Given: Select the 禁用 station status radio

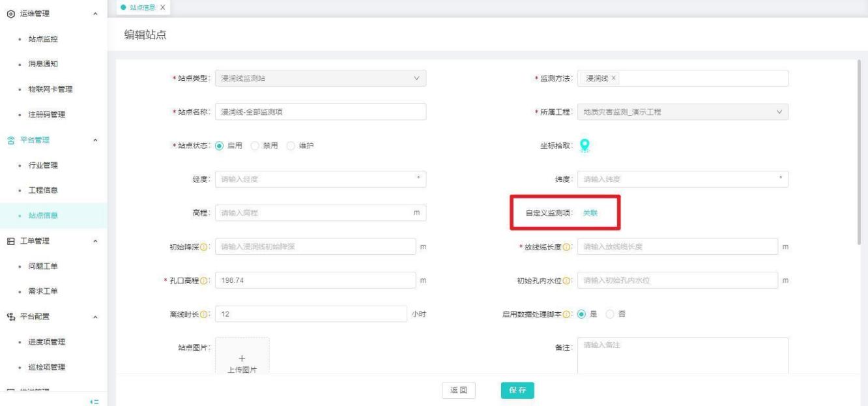Looking at the screenshot, I should click(x=255, y=145).
